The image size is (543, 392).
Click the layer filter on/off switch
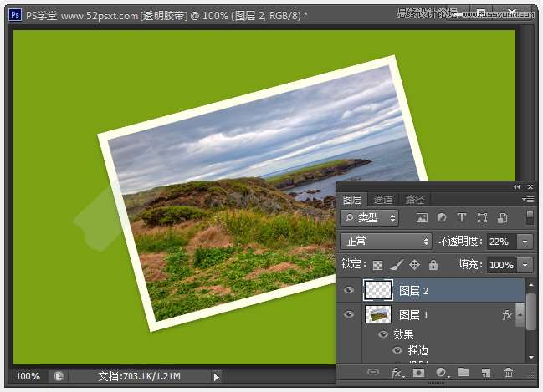pos(530,218)
